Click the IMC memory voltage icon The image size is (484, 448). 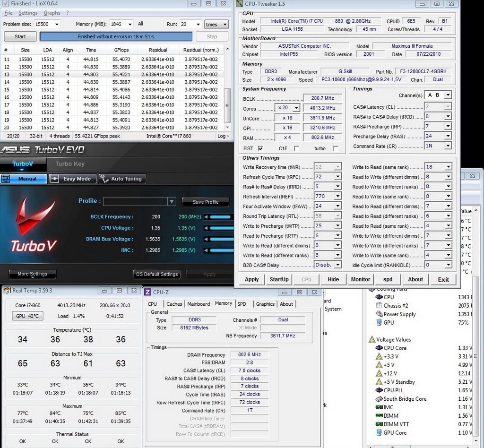(x=379, y=407)
